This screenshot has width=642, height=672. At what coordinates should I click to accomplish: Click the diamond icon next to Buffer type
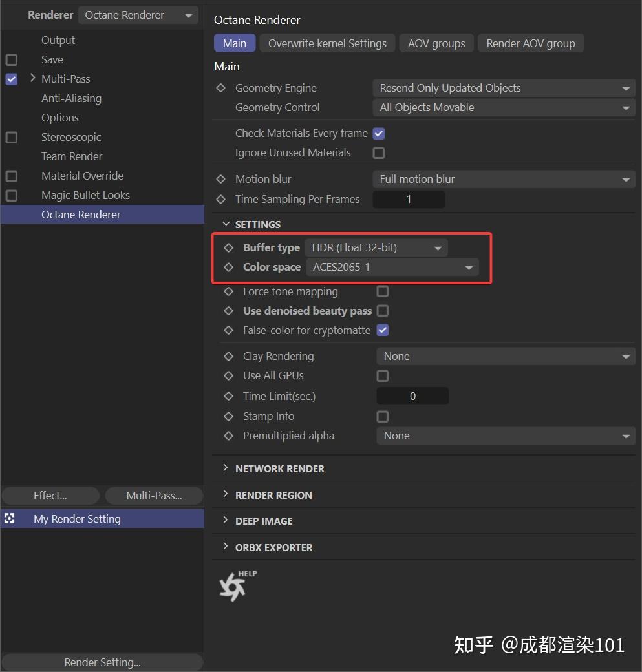point(228,247)
